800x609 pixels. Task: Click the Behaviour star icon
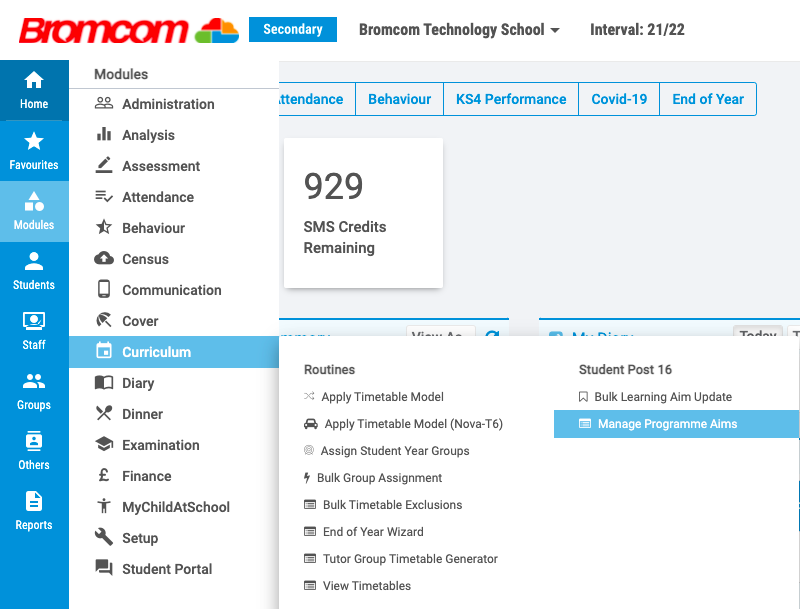click(104, 227)
